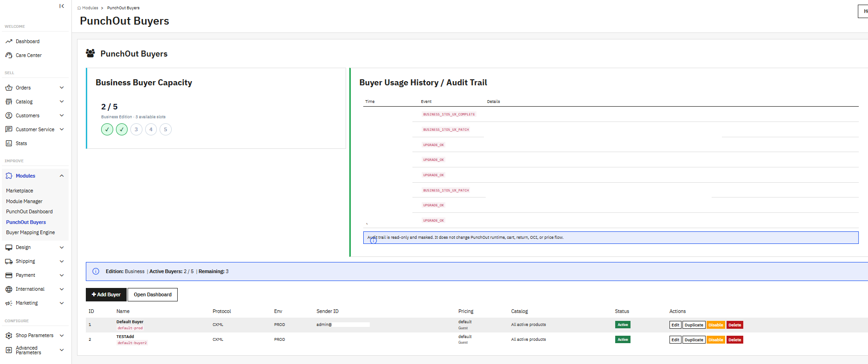
Task: Collapse the Modules menu chevron
Action: click(x=62, y=176)
